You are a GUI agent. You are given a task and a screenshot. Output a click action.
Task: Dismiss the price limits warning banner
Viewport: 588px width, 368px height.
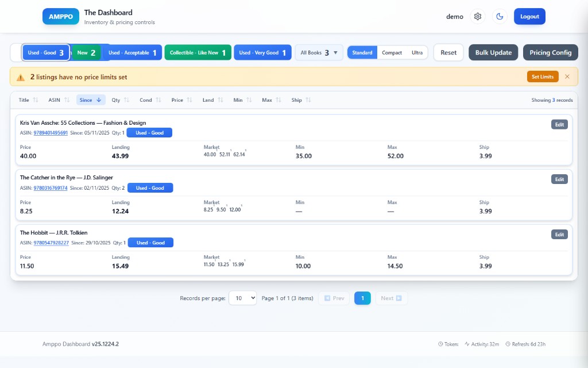[567, 76]
